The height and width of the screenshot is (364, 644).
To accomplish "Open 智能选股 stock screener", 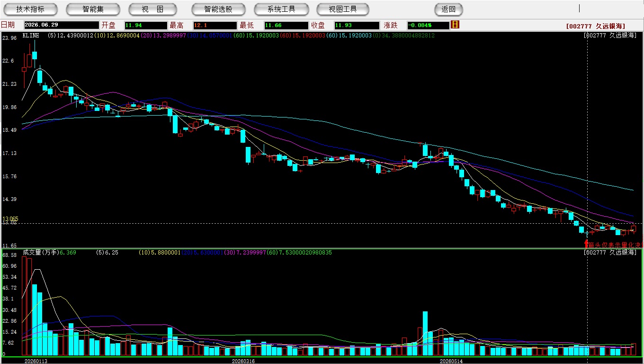I will tap(218, 9).
